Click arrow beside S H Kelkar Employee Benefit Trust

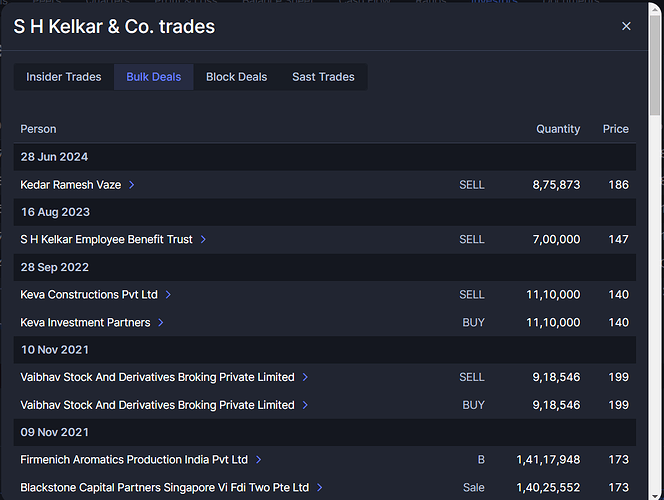(x=204, y=240)
